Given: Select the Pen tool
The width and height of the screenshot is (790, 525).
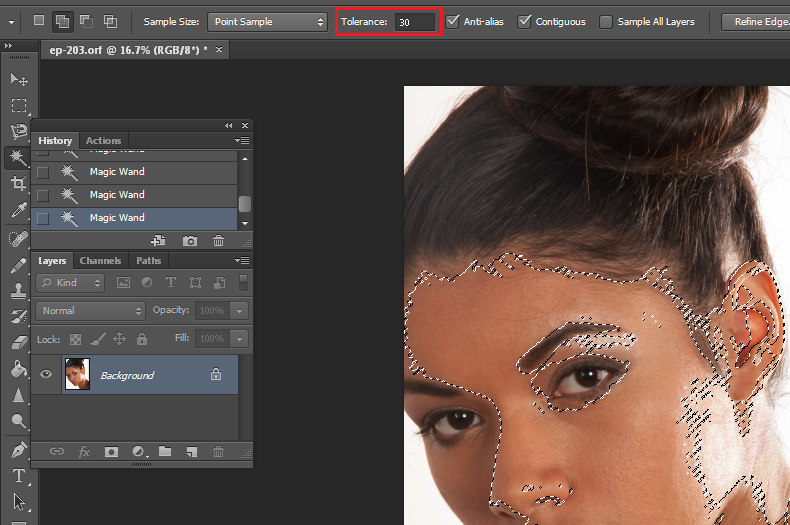Looking at the screenshot, I should point(19,450).
